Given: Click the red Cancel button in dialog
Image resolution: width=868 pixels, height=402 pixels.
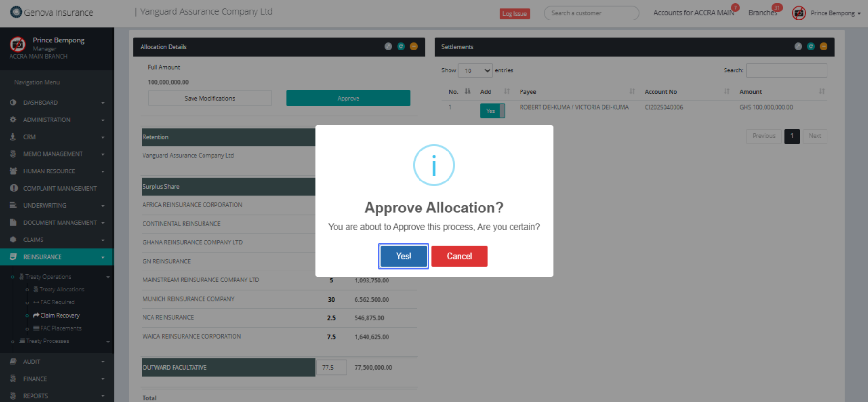Looking at the screenshot, I should point(459,256).
